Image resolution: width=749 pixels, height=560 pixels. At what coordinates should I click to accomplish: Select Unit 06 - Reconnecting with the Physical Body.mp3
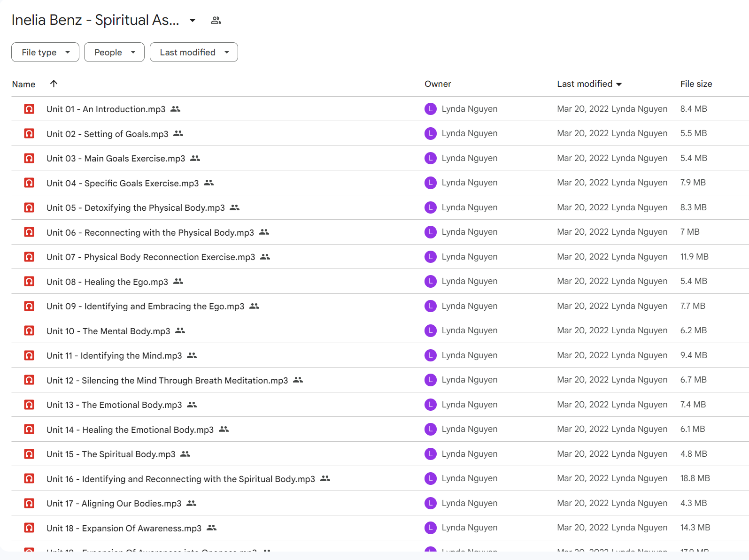pyautogui.click(x=150, y=232)
